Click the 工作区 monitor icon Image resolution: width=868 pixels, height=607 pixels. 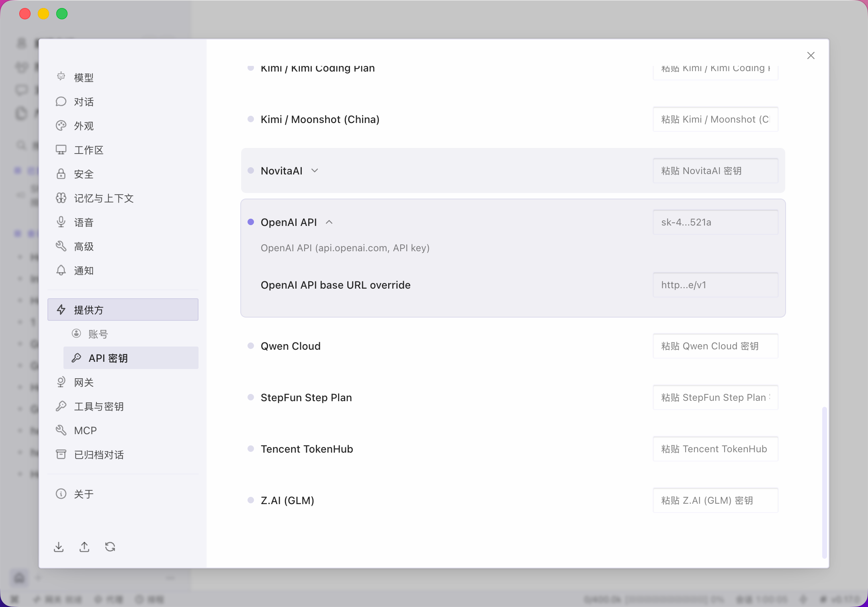pos(61,150)
